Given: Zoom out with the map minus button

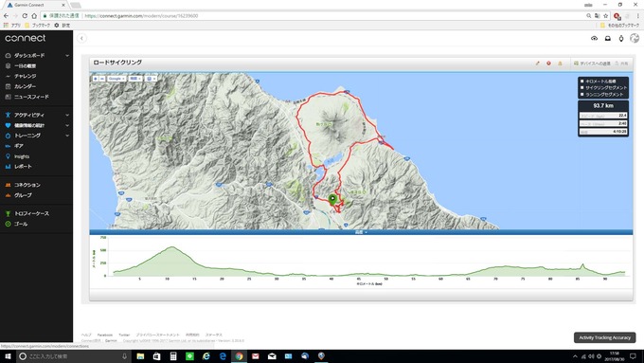Looking at the screenshot, I should point(102,78).
